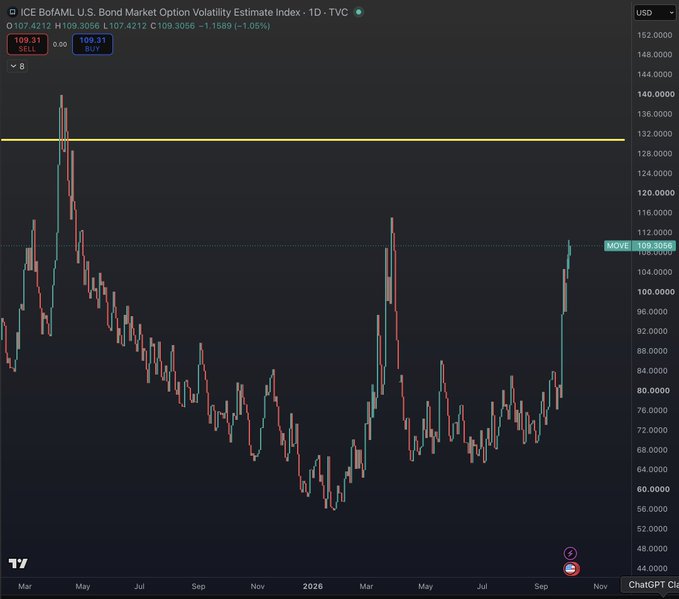
Task: Click the Nov label next to 2026
Action: (x=257, y=586)
